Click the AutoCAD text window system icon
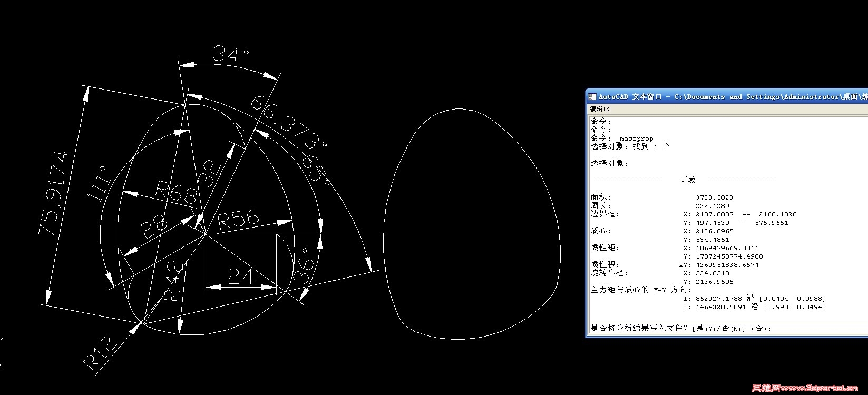Screen dimensions: 868x395 click(592, 96)
